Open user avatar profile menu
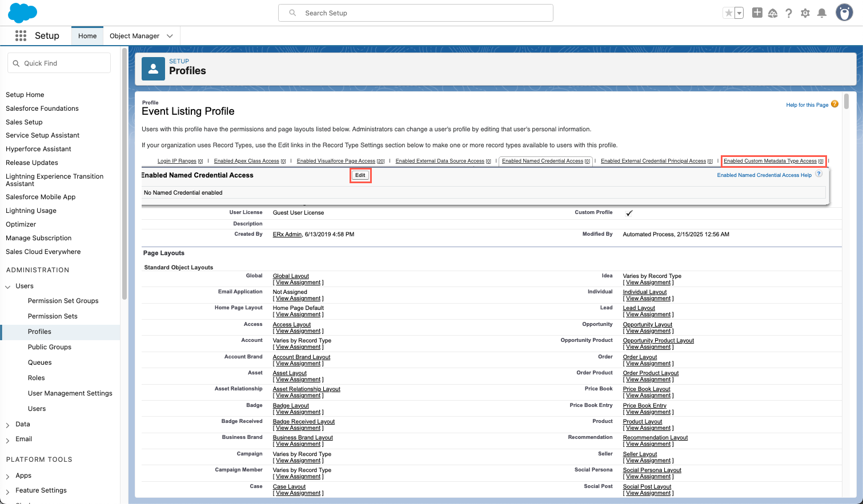This screenshot has width=863, height=504. point(844,13)
